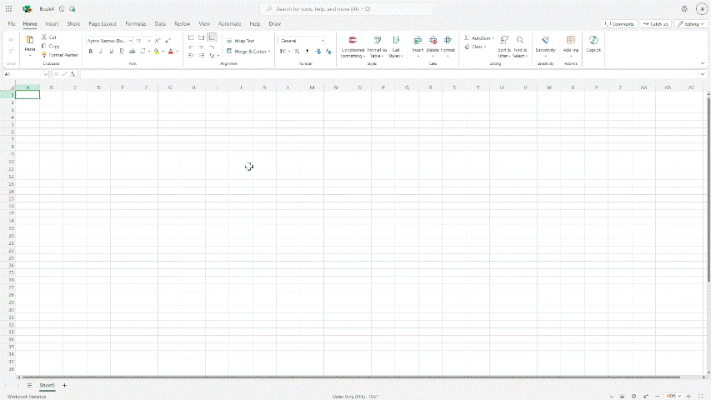Click Workbook Statistics in status bar
711x400 pixels.
[27, 396]
